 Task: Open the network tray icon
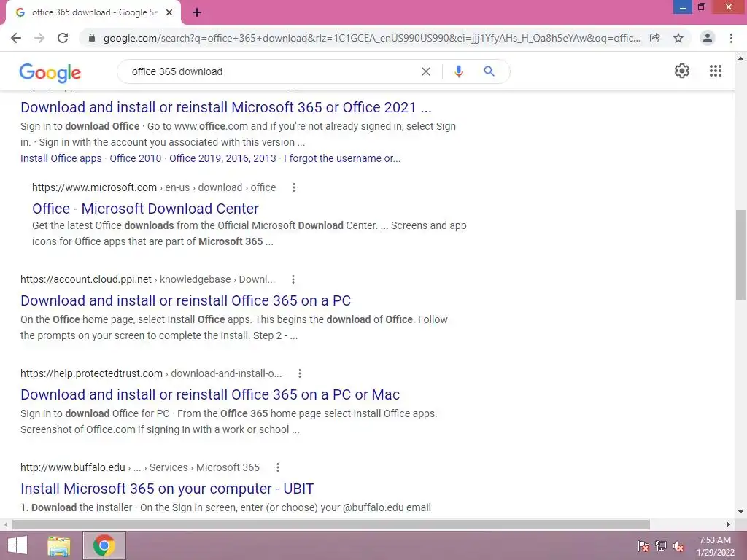[x=661, y=545]
